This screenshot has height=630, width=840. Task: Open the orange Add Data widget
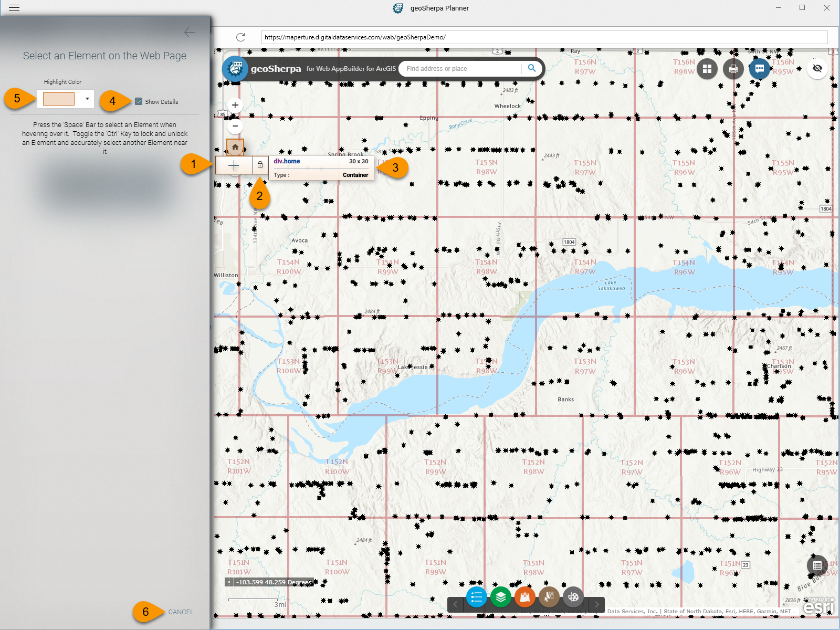click(525, 597)
